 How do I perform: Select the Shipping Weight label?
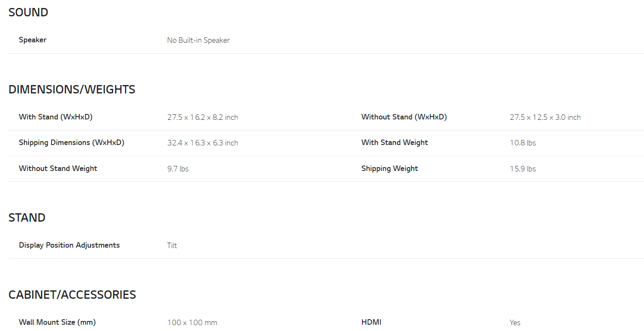tap(390, 168)
